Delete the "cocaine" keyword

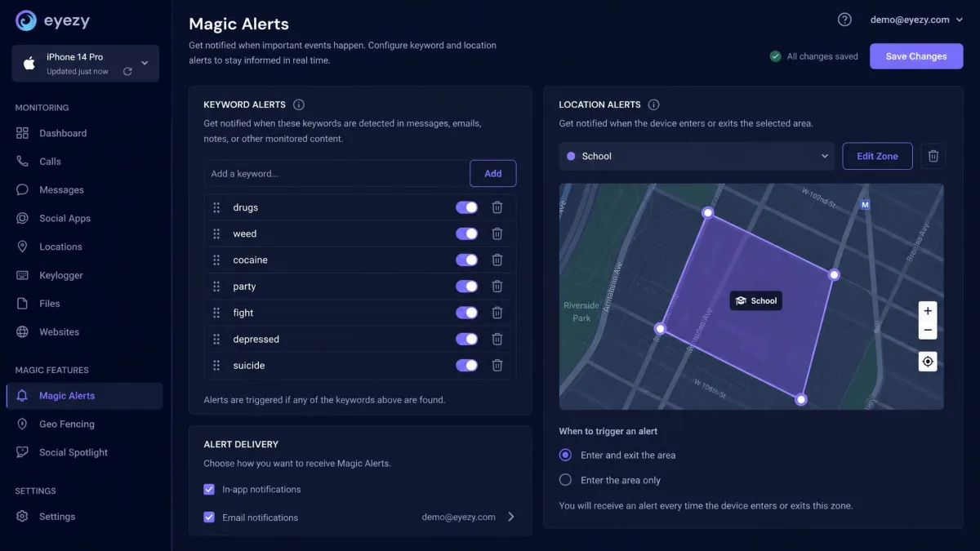click(497, 260)
